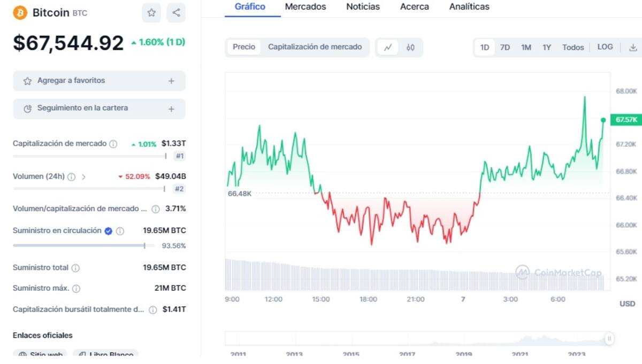Expand the Volumen (24h) chevron
Viewport: 642px width, 364px height.
click(x=83, y=177)
